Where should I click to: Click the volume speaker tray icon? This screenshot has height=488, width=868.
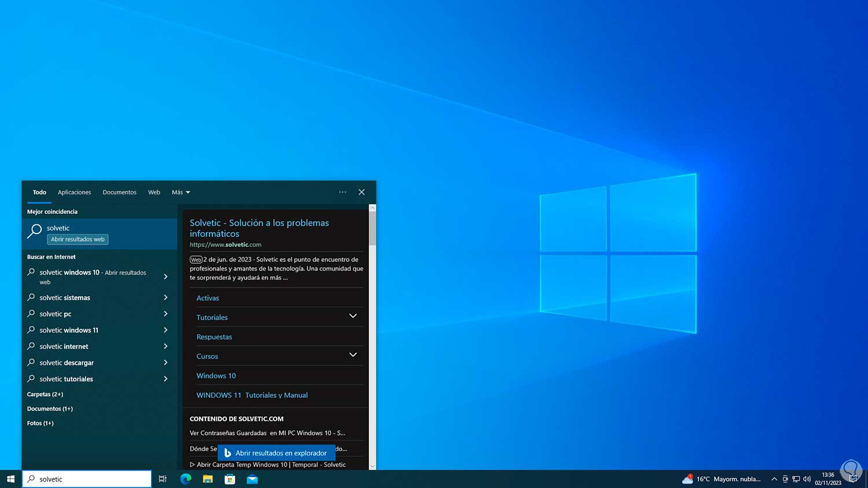(x=807, y=479)
